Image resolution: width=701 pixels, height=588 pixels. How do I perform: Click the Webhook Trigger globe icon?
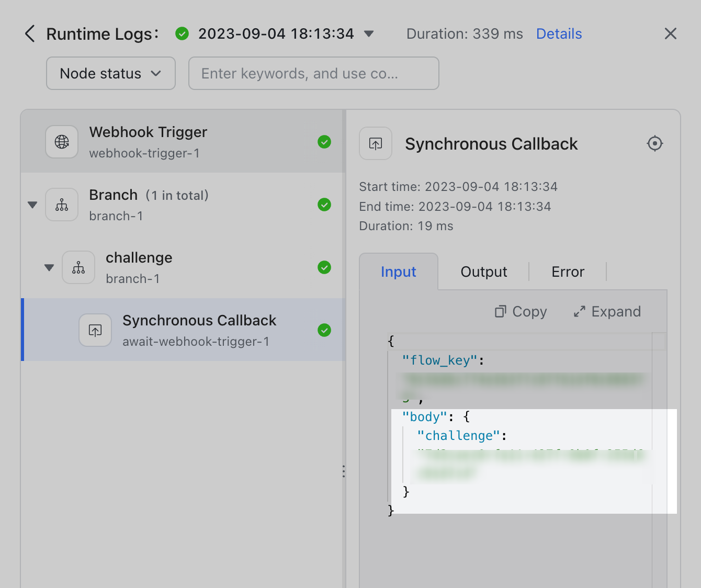pos(62,142)
